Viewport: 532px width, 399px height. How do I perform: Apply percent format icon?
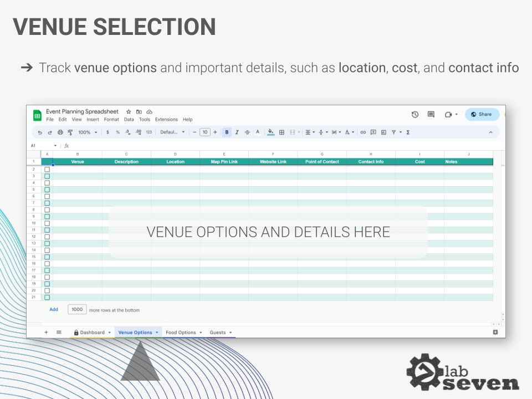pyautogui.click(x=117, y=132)
